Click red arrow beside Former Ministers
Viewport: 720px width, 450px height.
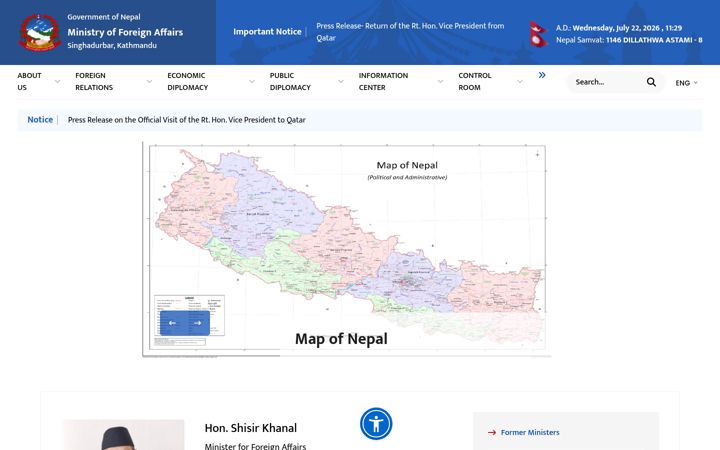coord(492,432)
